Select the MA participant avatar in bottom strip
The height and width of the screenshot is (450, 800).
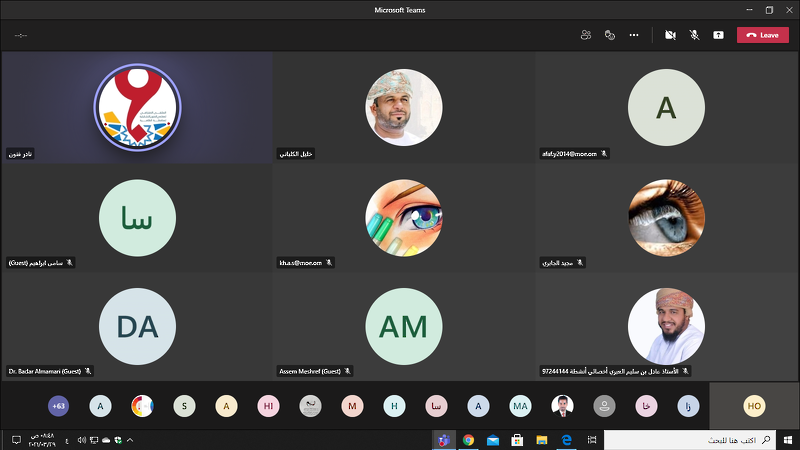click(x=520, y=405)
